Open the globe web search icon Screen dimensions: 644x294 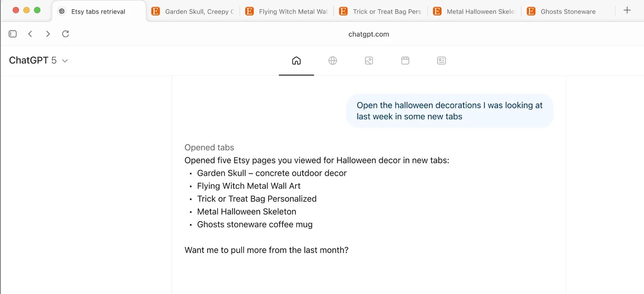(x=333, y=61)
